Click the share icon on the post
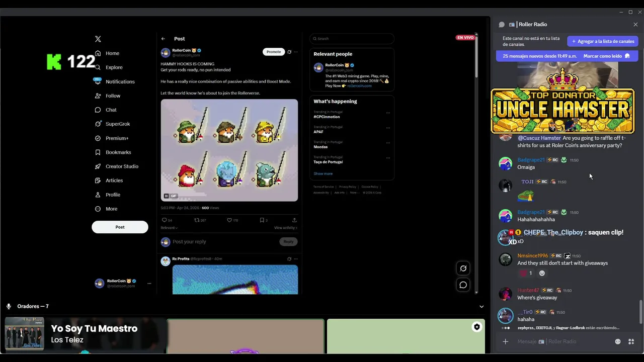This screenshot has height=362, width=644. pyautogui.click(x=294, y=220)
